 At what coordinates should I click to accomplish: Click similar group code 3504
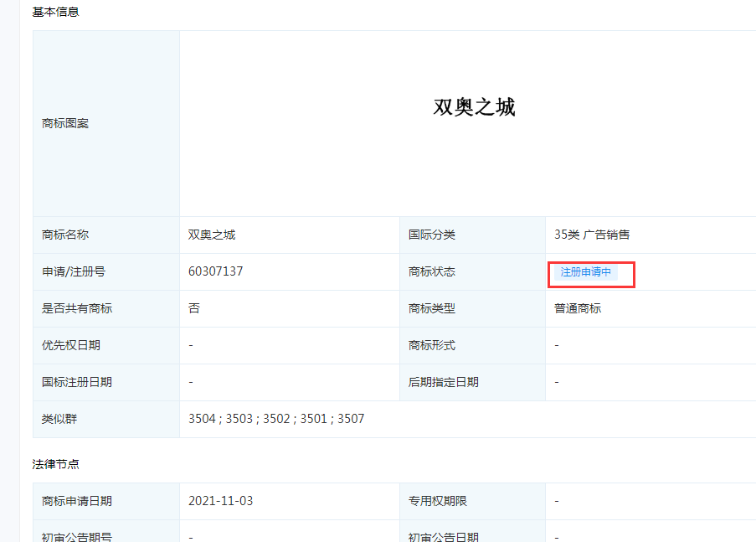201,418
